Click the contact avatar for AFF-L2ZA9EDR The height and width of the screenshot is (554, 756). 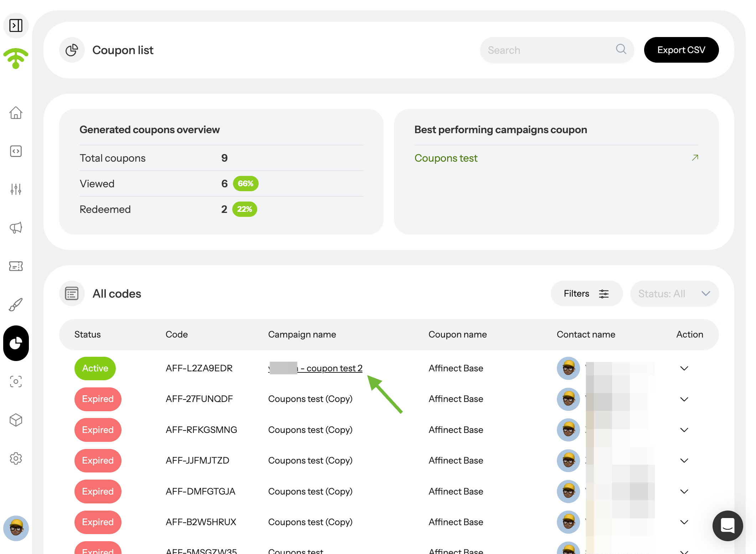click(569, 369)
